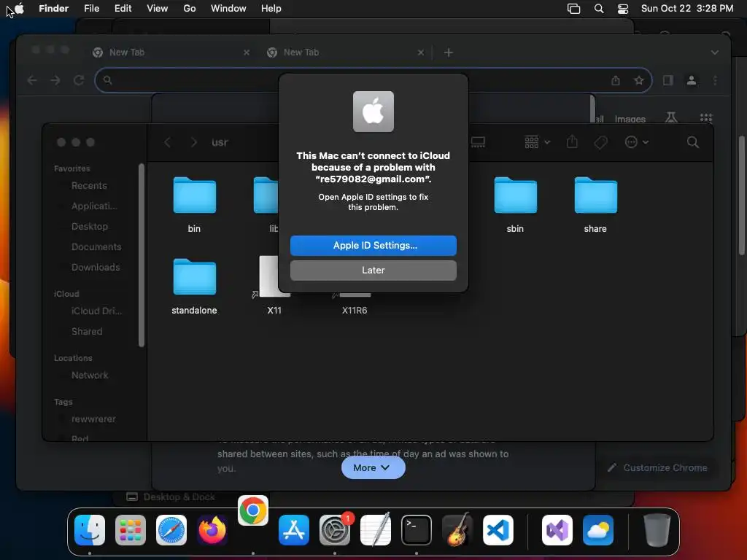Launch GarageBand from the Dock

[457, 530]
